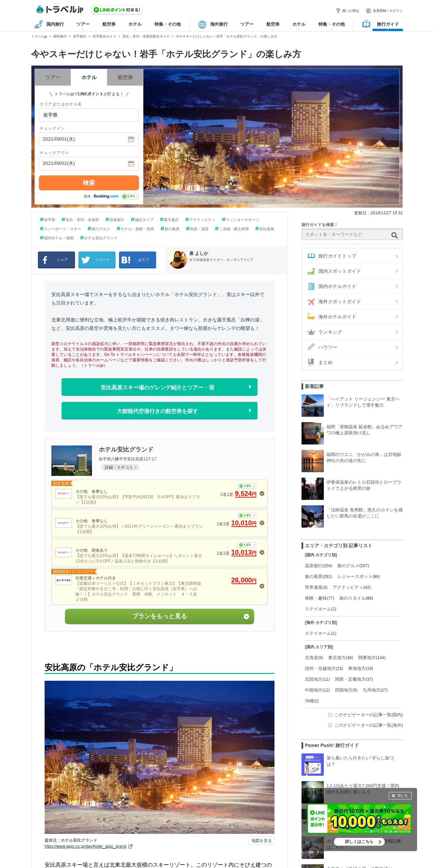Image resolution: width=434 pixels, height=868 pixels.
Task: Click the 旅行ガイド book icon
Action: click(366, 24)
